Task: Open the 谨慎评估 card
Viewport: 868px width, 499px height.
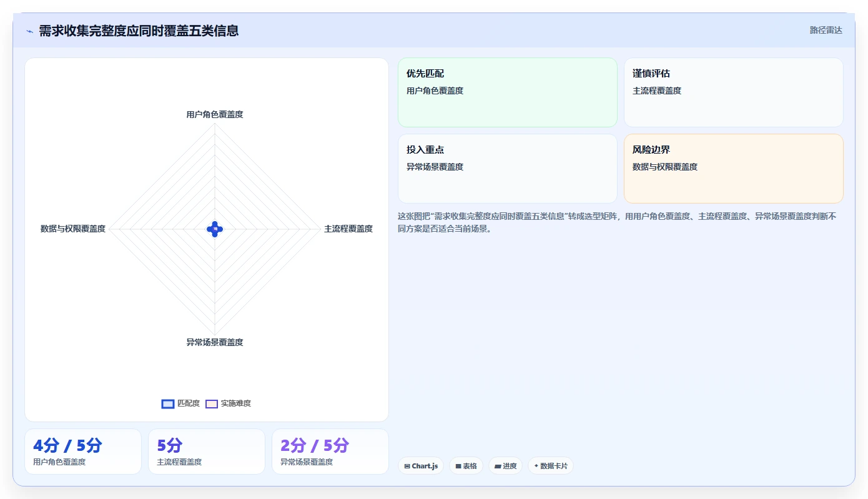Action: tap(734, 92)
